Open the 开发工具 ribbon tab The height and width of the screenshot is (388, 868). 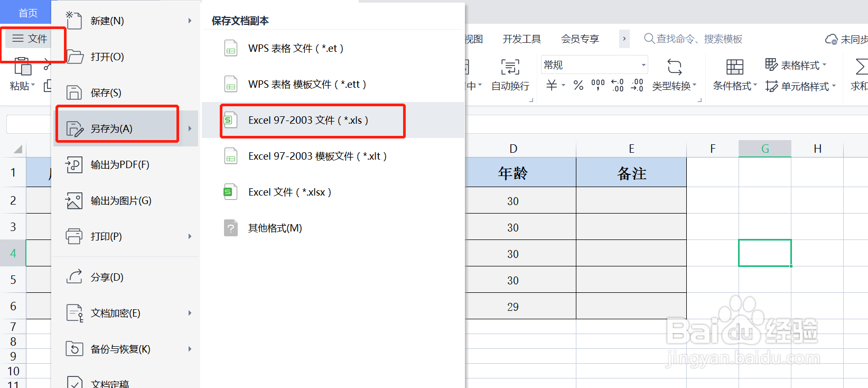pos(522,39)
